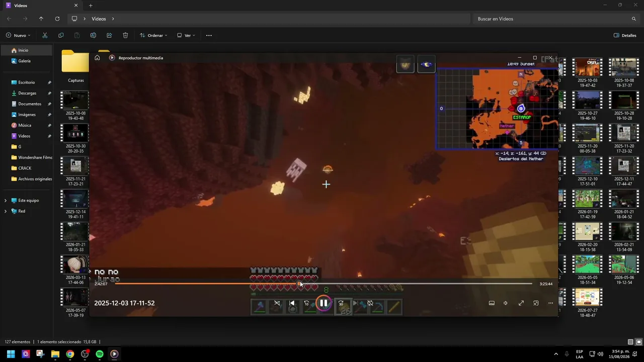Toggle shuffle in the media player

[277, 303]
